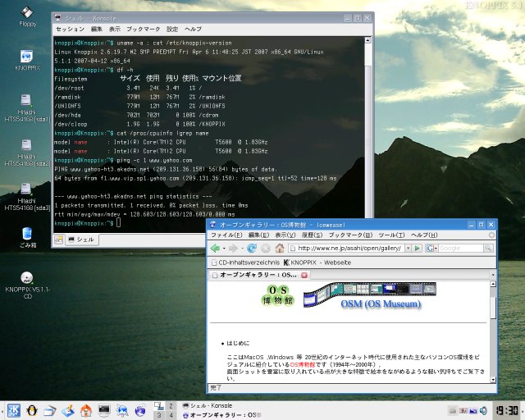Open the ツール(T) menu in Iceweasel
The image size is (525, 420).
pyautogui.click(x=391, y=235)
